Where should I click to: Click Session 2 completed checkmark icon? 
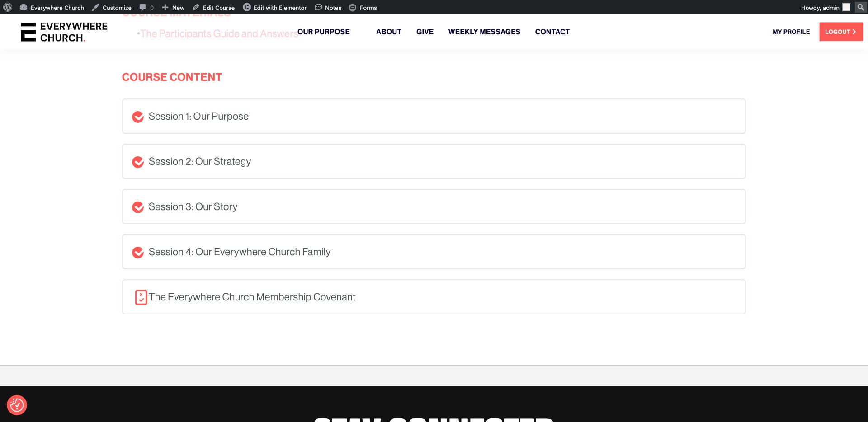138,162
